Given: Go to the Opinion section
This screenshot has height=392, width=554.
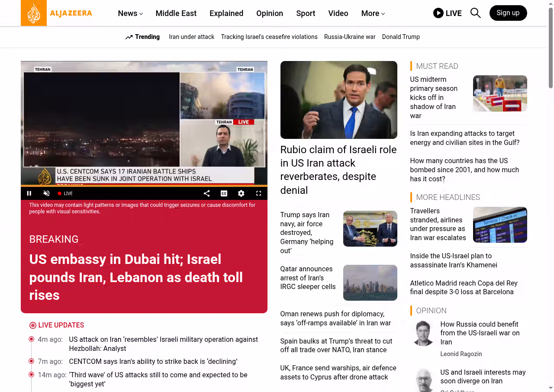Looking at the screenshot, I should click(269, 13).
